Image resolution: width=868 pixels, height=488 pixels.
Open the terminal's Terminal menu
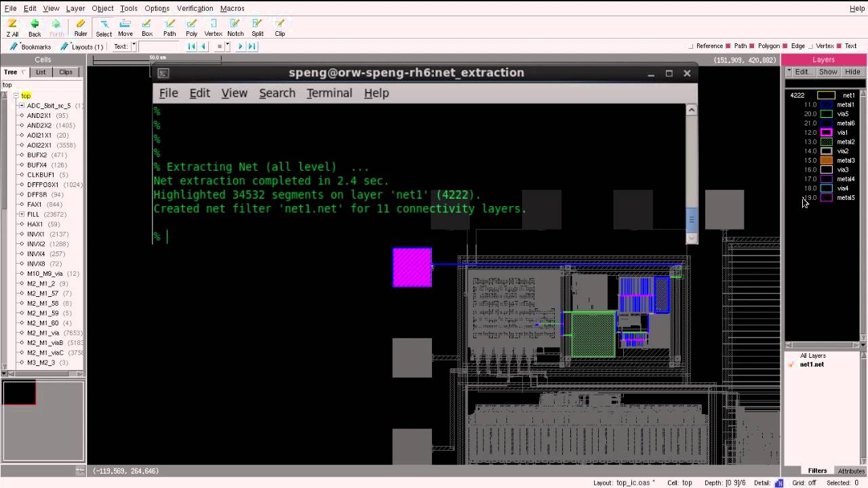[x=329, y=93]
